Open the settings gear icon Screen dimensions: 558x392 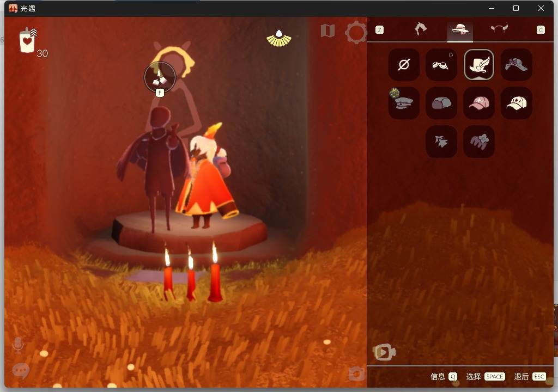356,32
